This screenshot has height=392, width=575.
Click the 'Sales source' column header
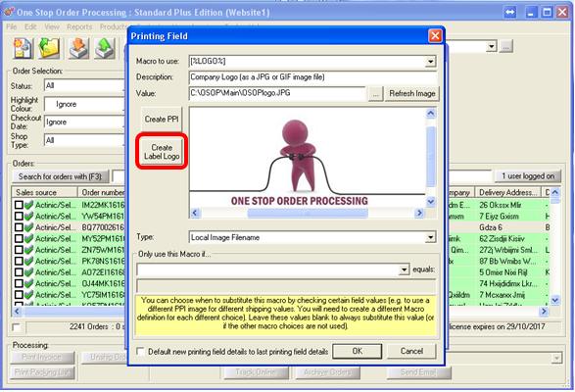pos(45,192)
